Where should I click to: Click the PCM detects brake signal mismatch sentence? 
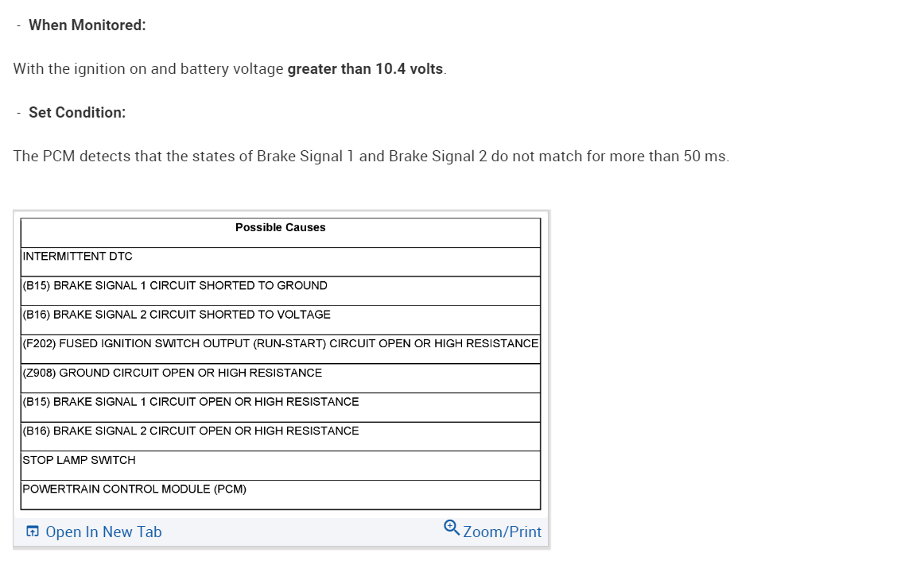coord(371,157)
